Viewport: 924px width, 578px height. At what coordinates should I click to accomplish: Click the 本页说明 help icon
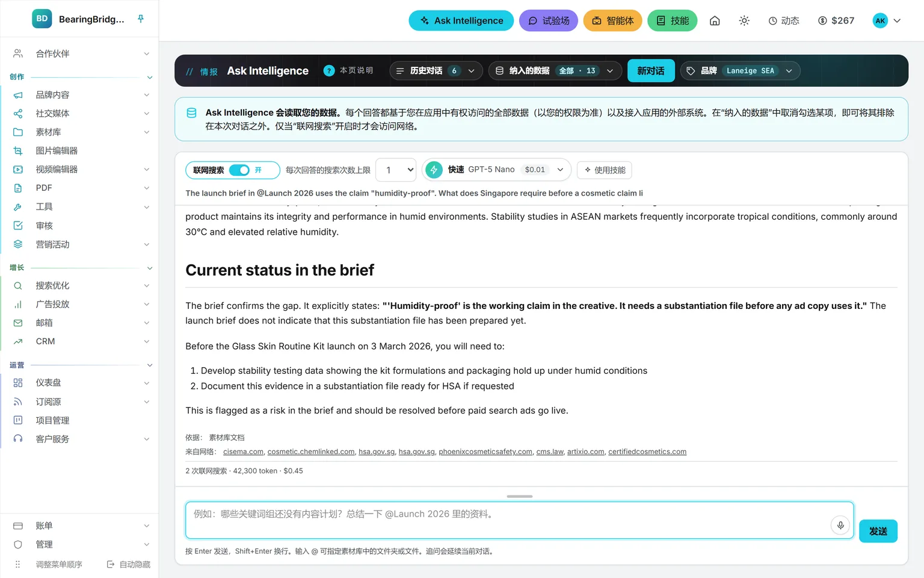click(x=329, y=70)
